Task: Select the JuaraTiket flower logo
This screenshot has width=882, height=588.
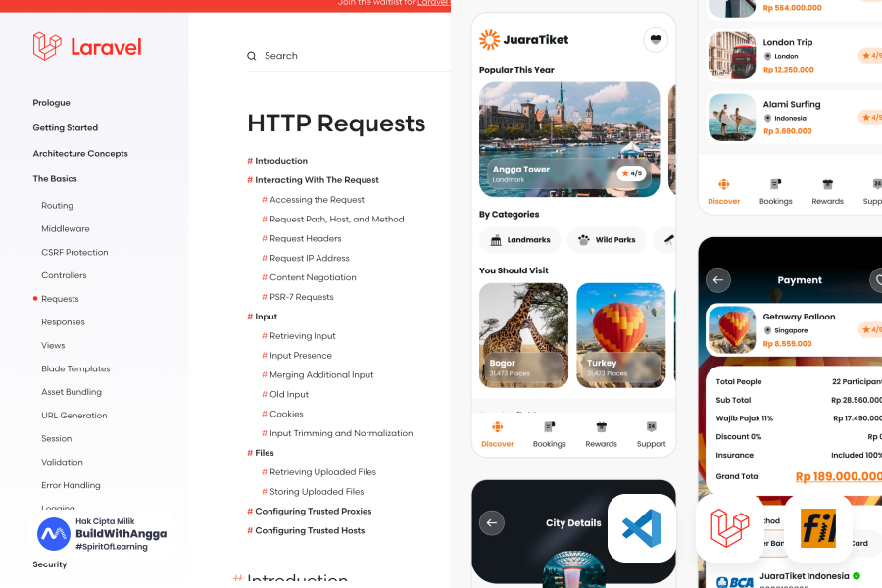Action: pyautogui.click(x=489, y=40)
